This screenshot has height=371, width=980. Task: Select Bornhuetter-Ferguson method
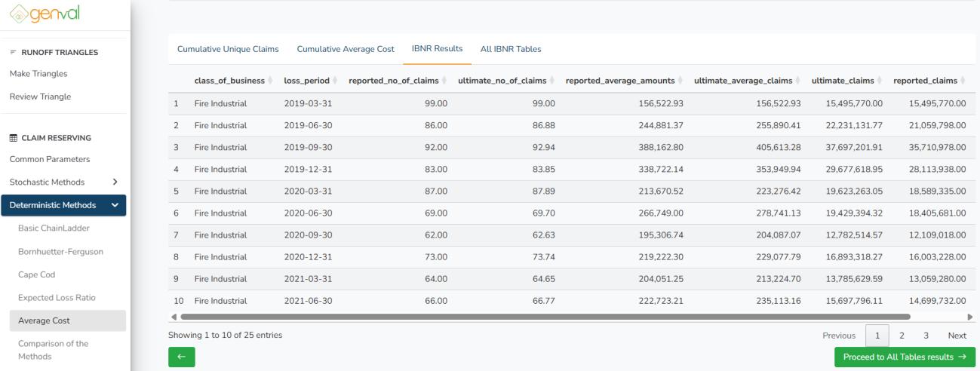click(x=60, y=251)
